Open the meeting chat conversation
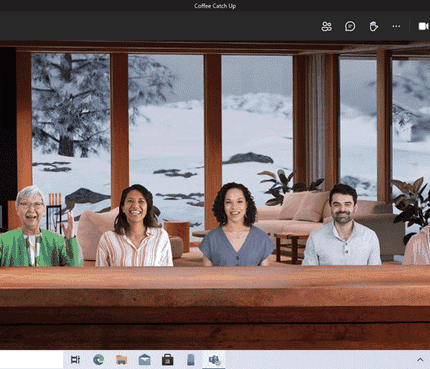430x369 pixels. point(350,26)
